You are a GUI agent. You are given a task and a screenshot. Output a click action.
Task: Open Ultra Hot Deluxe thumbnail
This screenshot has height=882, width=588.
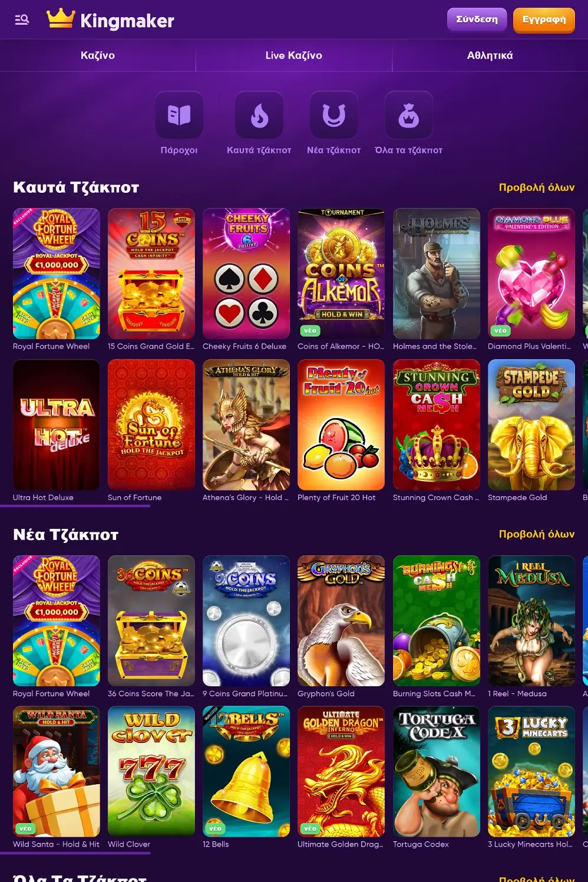coord(57,424)
